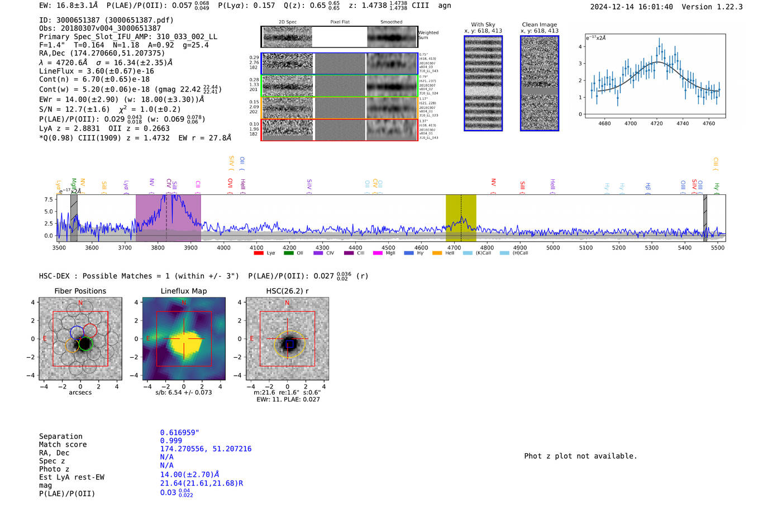Click the RA,Dec coordinates in header block
The image size is (782, 532).
click(x=102, y=53)
